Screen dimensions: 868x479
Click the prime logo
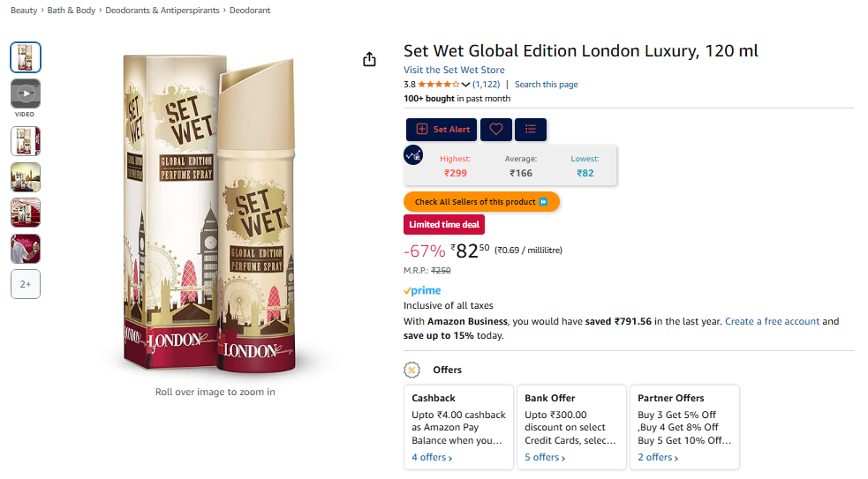[x=422, y=290]
